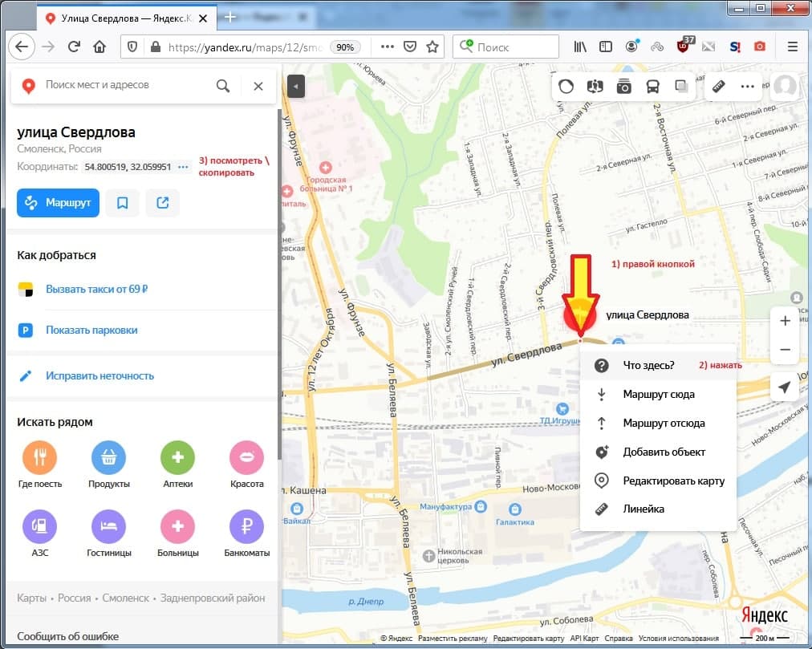Image resolution: width=812 pixels, height=649 pixels.
Task: Open the red camera screenshot extension
Action: pyautogui.click(x=759, y=47)
